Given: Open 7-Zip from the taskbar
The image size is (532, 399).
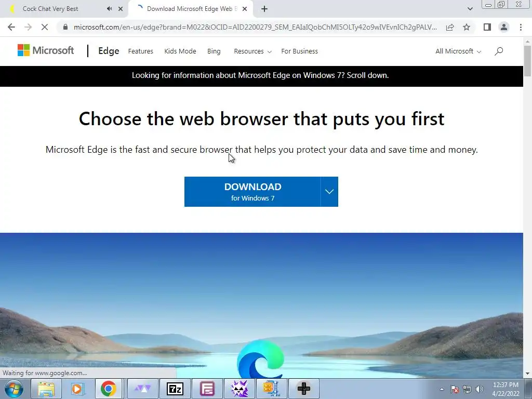Looking at the screenshot, I should click(175, 389).
